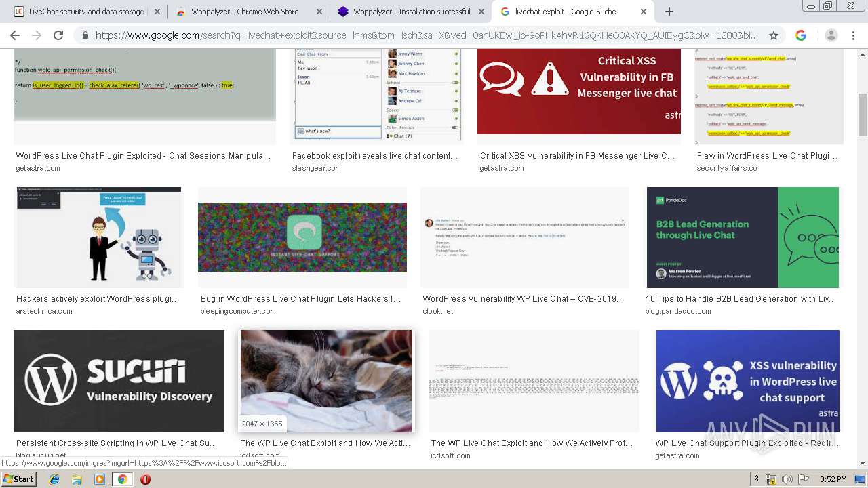Open the Windows Start menu
Screen dimensions: 868x488
point(19,479)
